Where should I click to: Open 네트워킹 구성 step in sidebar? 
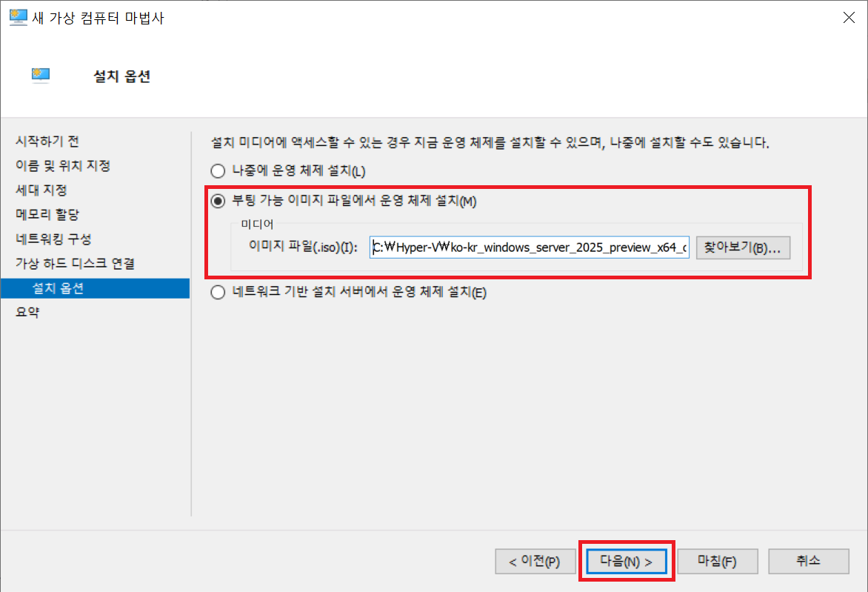pos(53,239)
